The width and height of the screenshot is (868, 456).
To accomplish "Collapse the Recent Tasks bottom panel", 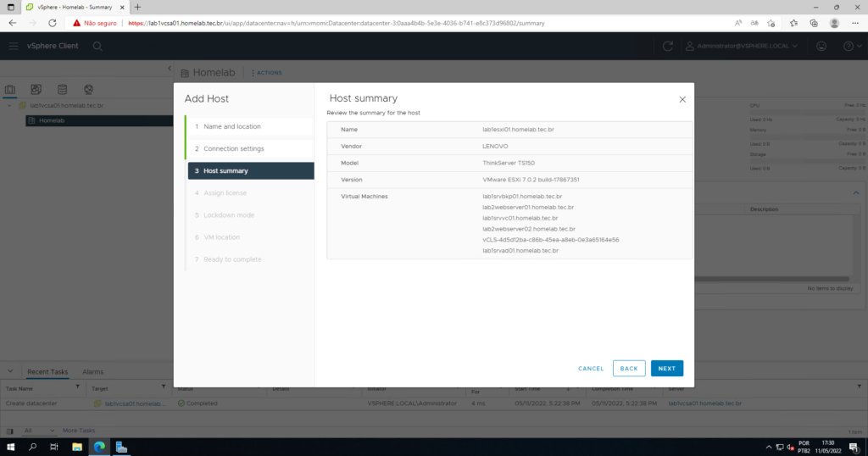I will [x=10, y=371].
